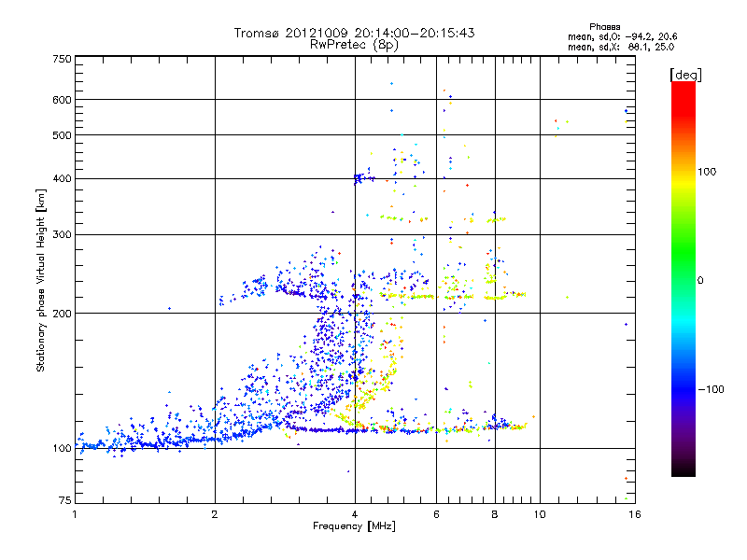Click the x-axis tick label '2'
Viewport: 747px width, 560px height.
(215, 514)
